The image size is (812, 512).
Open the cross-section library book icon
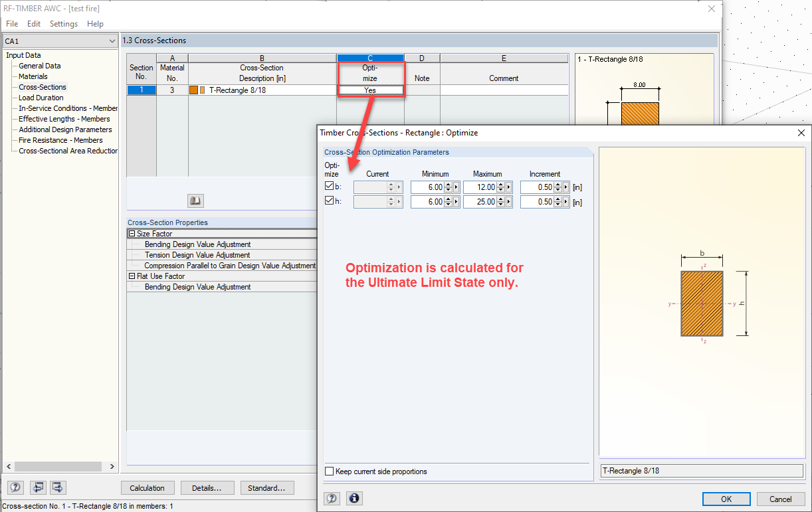(195, 200)
